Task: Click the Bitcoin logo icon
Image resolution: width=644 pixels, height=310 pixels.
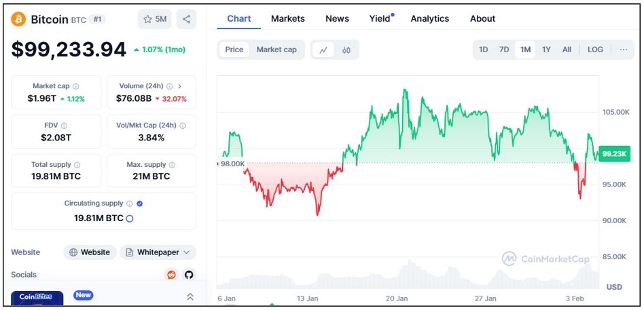Action: tap(18, 19)
